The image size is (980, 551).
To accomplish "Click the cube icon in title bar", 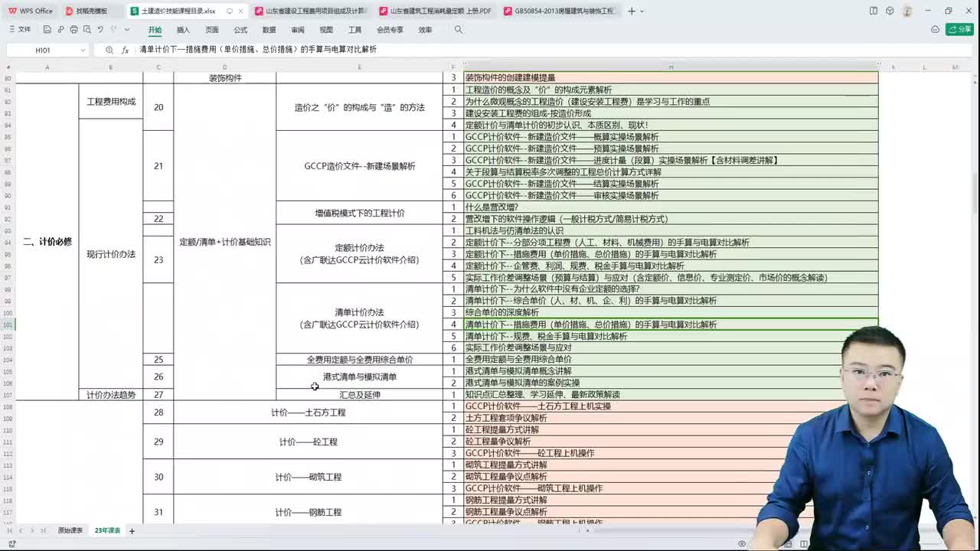I will [890, 11].
